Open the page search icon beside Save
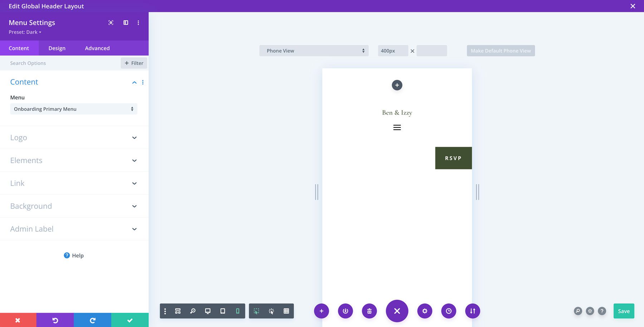The width and height of the screenshot is (644, 327). (x=578, y=311)
